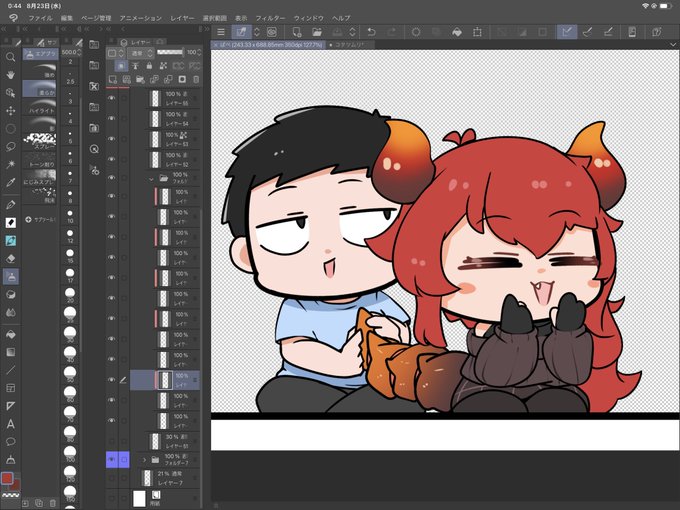
Task: Click the layer opacity 100 stepper arrows
Action: tap(199, 52)
